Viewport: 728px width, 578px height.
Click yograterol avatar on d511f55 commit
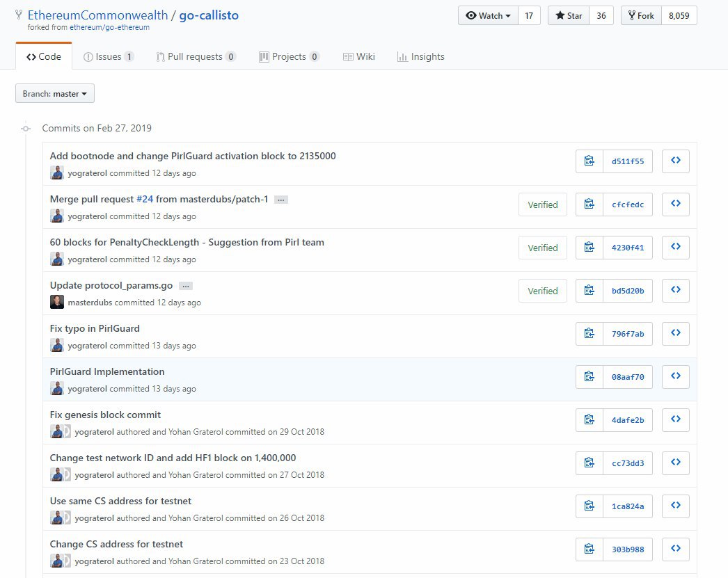56,172
